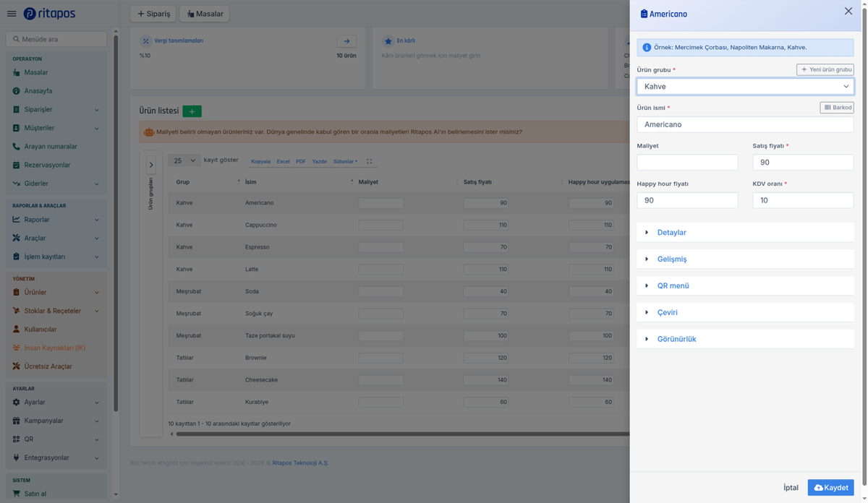This screenshot has height=503, width=868.
Task: Click the Arayan numaralar phone icon
Action: tap(17, 147)
